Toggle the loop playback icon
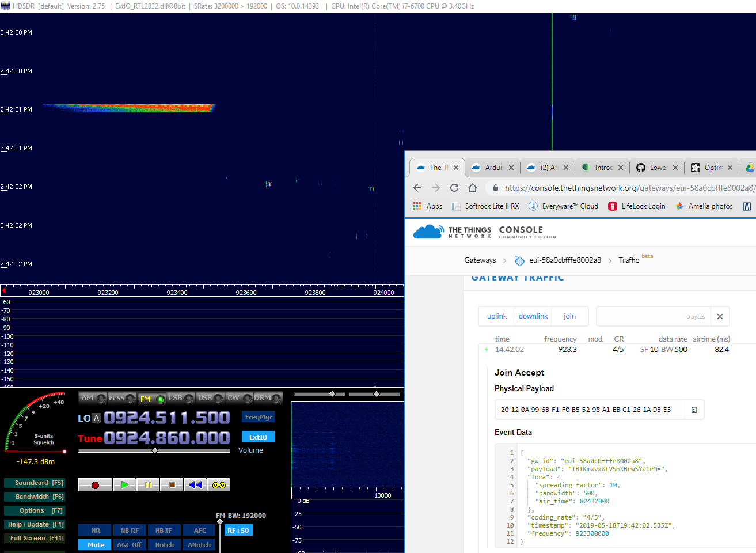Viewport: 756px width, 553px height. (219, 485)
